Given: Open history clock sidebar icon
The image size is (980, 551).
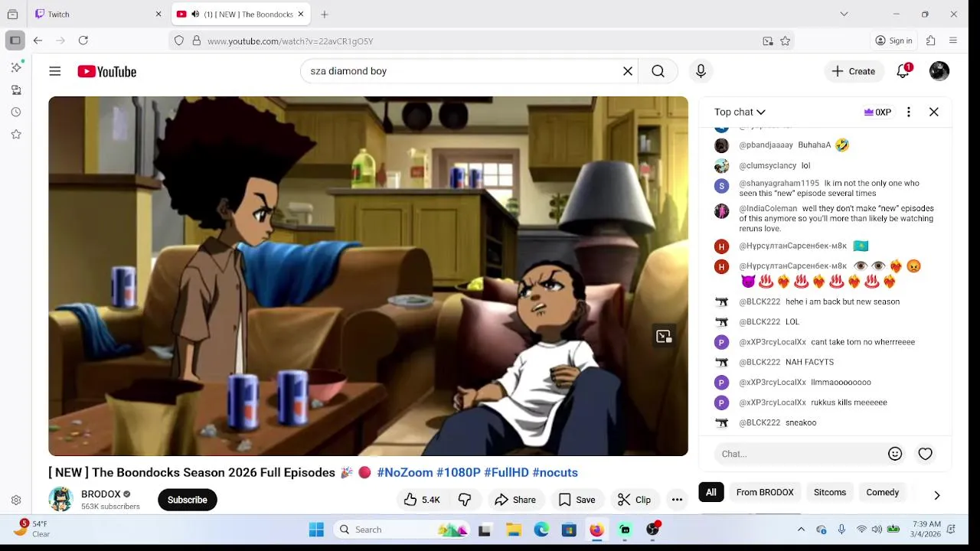Looking at the screenshot, I should [16, 112].
